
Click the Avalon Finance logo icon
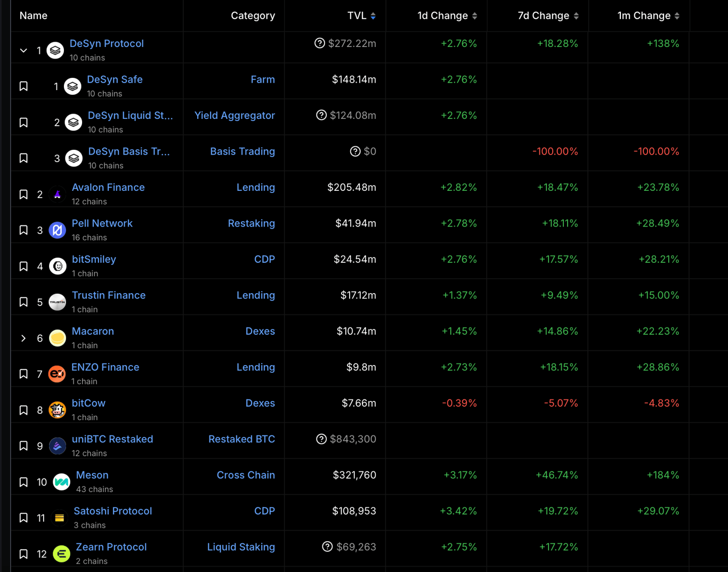tap(58, 195)
